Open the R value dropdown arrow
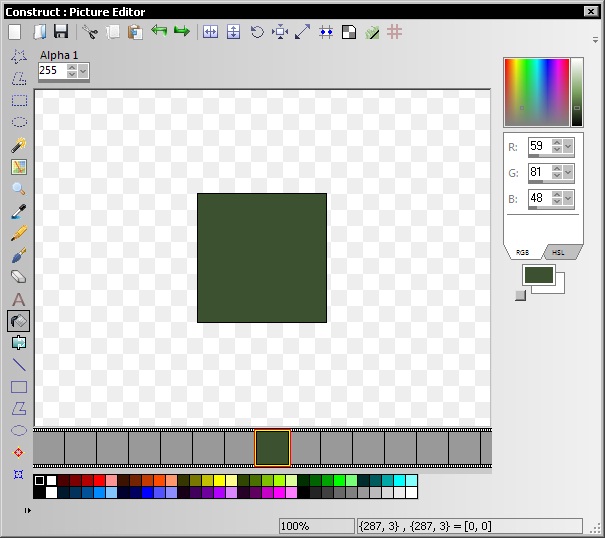This screenshot has width=605, height=538. pyautogui.click(x=568, y=146)
